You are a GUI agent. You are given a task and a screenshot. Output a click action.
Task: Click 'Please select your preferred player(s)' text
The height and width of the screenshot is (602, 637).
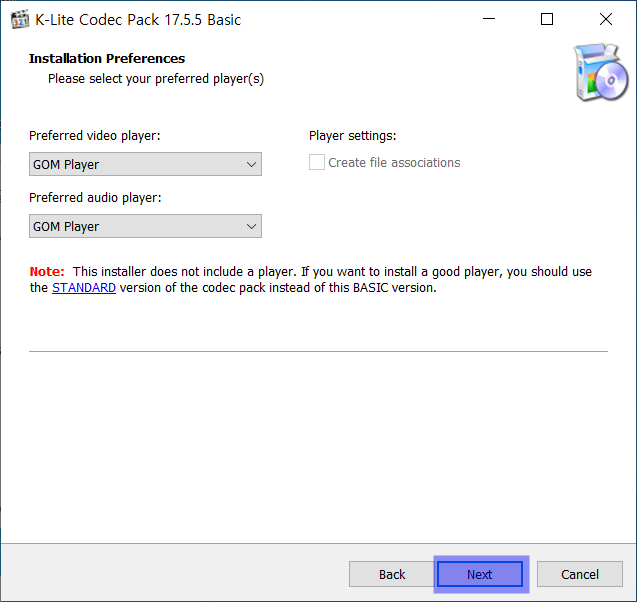[156, 79]
